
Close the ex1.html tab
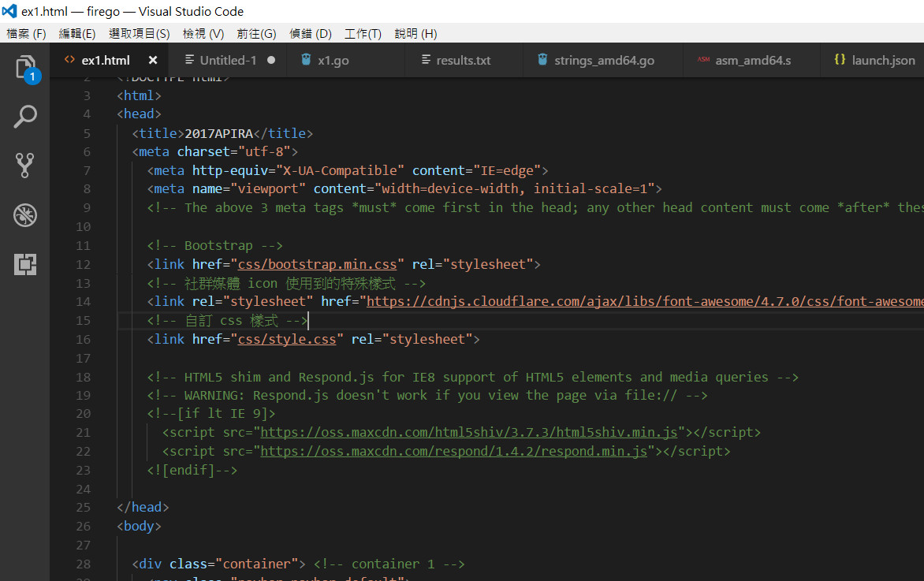[x=153, y=60]
